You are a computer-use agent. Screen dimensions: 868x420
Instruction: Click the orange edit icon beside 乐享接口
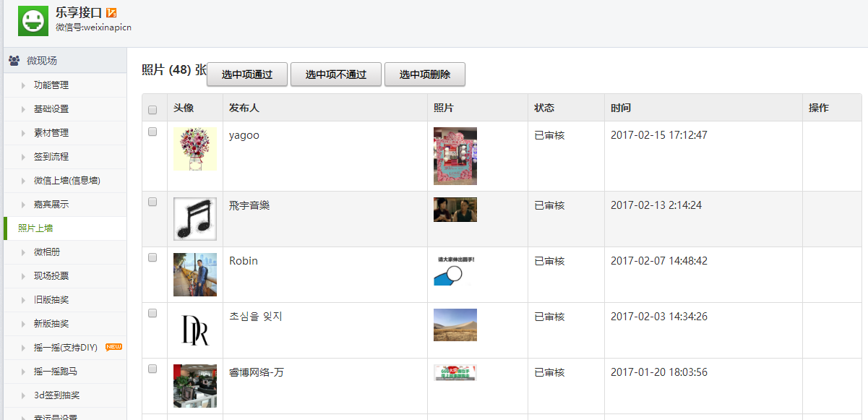pos(111,13)
